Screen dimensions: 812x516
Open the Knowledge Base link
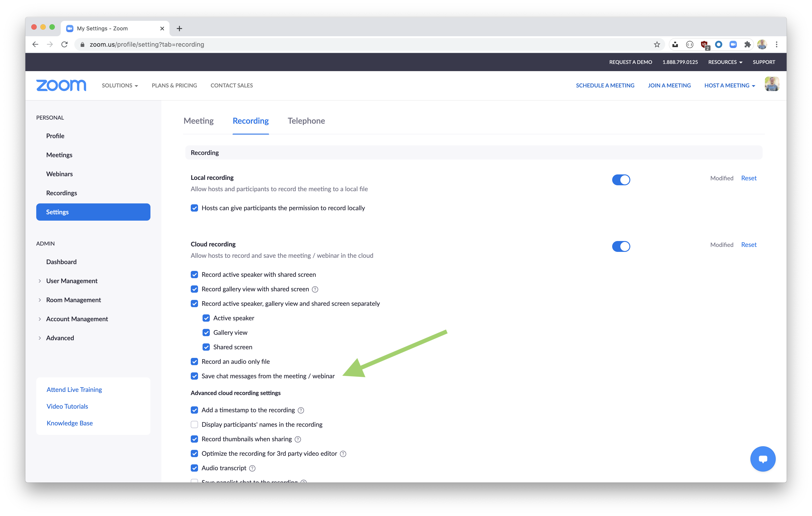tap(70, 423)
